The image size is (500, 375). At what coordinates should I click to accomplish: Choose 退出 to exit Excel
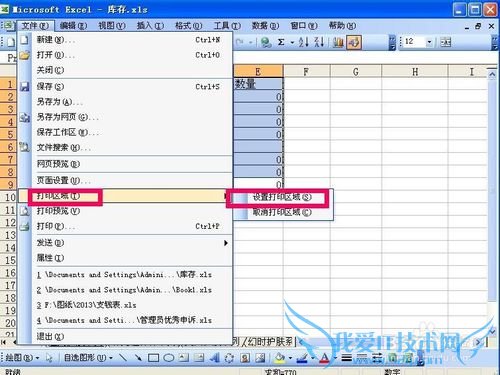pyautogui.click(x=125, y=336)
